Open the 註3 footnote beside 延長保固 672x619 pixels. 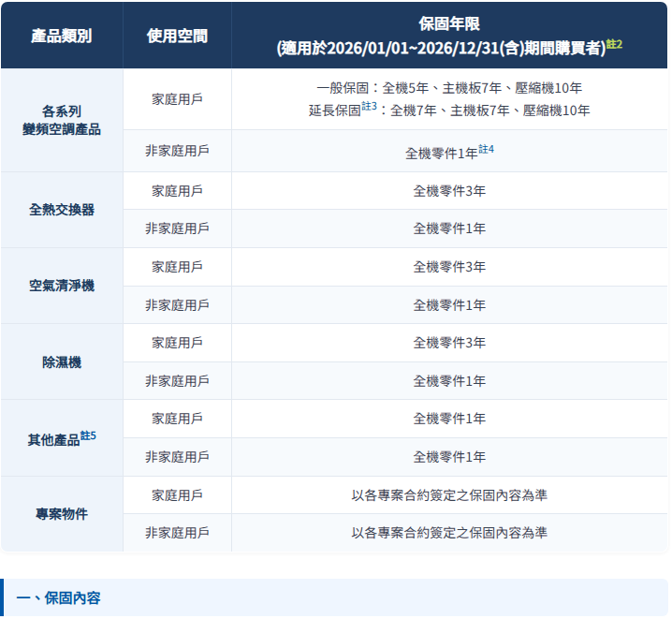tap(369, 106)
